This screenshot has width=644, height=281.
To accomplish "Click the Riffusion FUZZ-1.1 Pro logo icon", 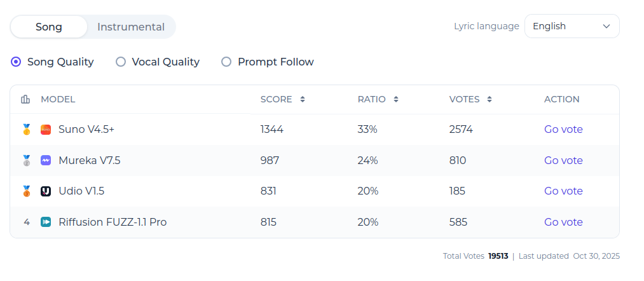I will coord(46,223).
